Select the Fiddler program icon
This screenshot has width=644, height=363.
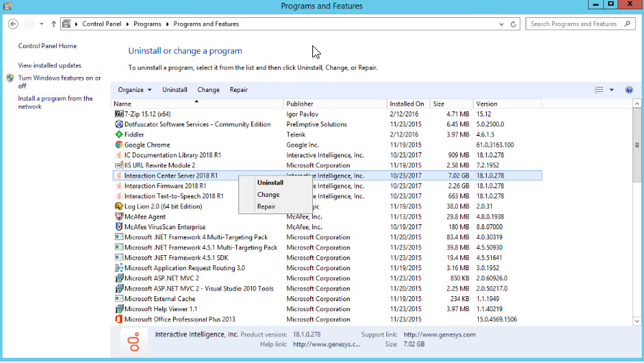tap(118, 134)
